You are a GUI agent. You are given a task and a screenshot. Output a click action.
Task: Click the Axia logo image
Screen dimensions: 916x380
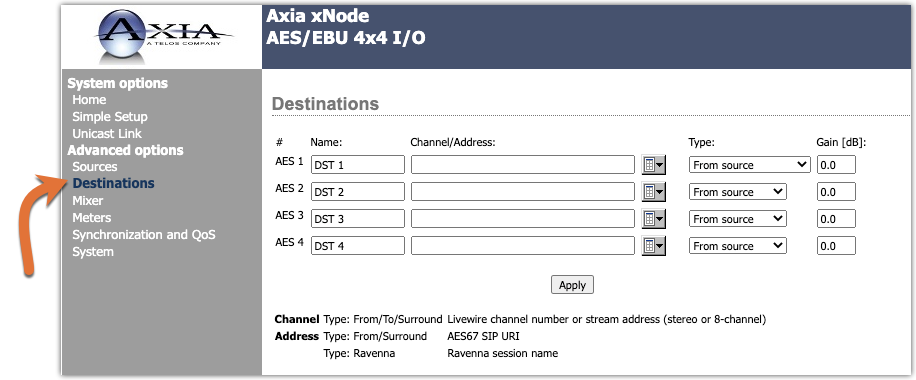pos(162,37)
